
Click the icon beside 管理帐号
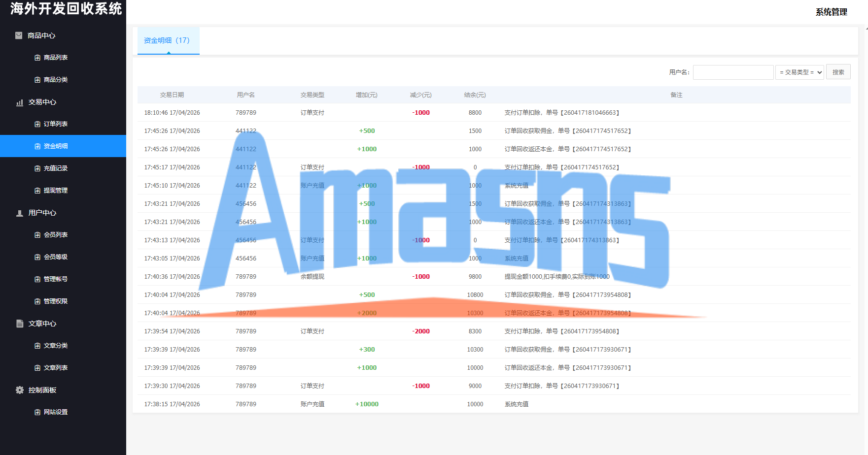tap(37, 279)
